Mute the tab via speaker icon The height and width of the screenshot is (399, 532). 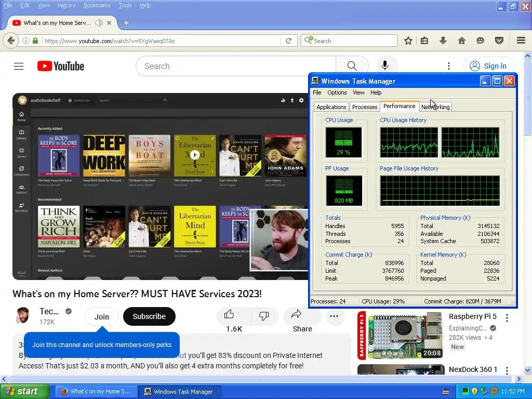[x=99, y=23]
